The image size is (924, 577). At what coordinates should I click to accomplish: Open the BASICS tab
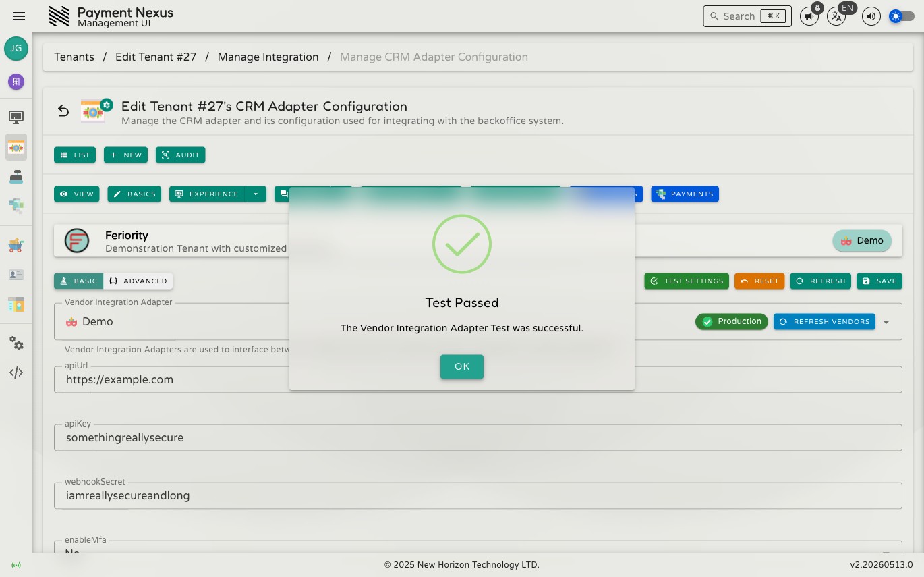134,194
